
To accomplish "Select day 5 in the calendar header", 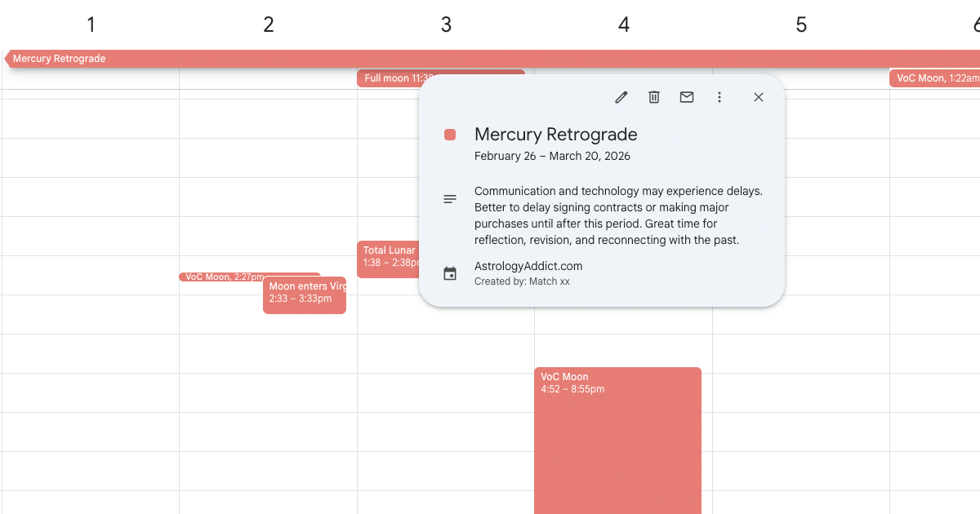I will pos(800,24).
